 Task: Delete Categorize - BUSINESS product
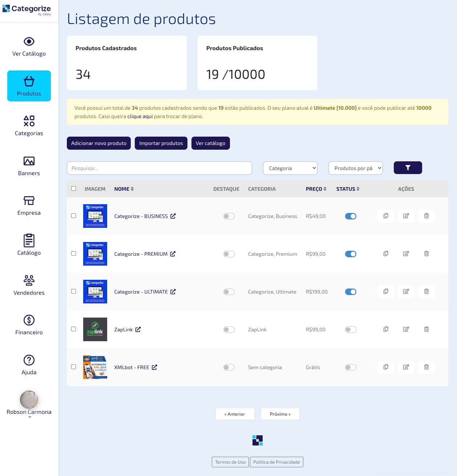426,216
